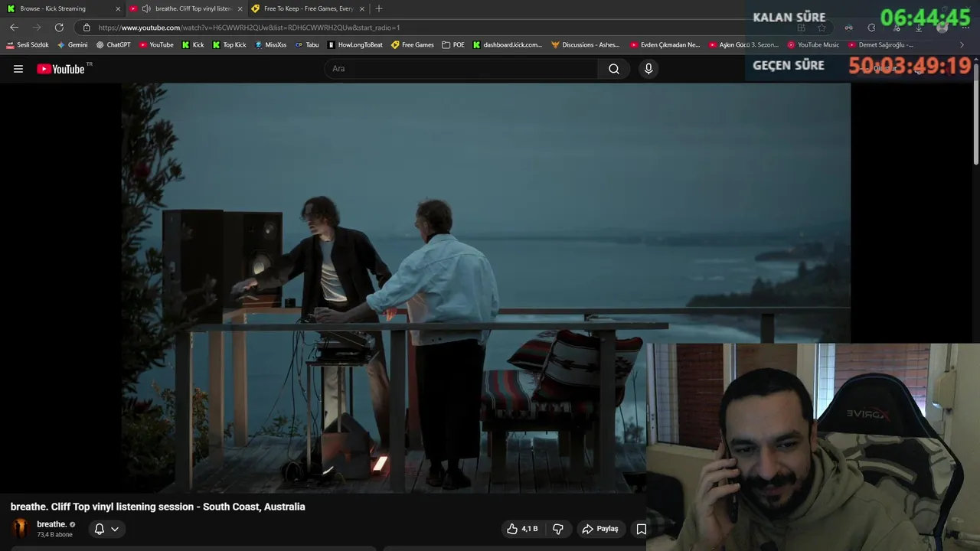Go to the YouTube home logo
This screenshot has width=980, height=551.
(60, 69)
